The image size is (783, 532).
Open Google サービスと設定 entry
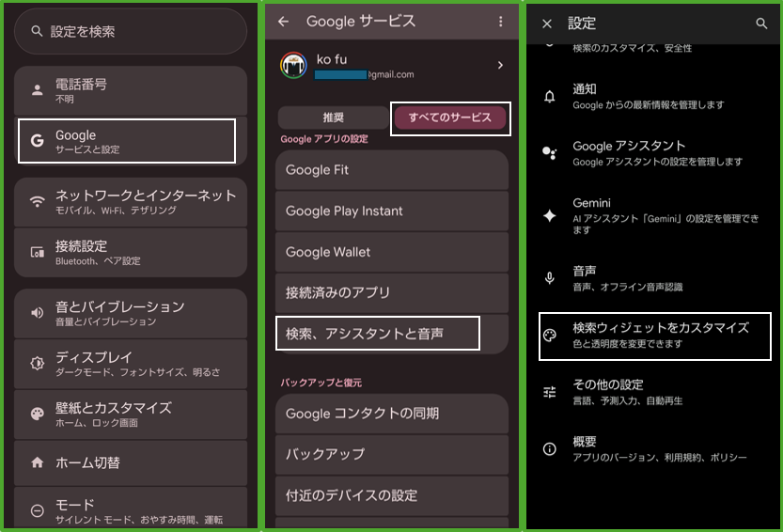tap(127, 141)
